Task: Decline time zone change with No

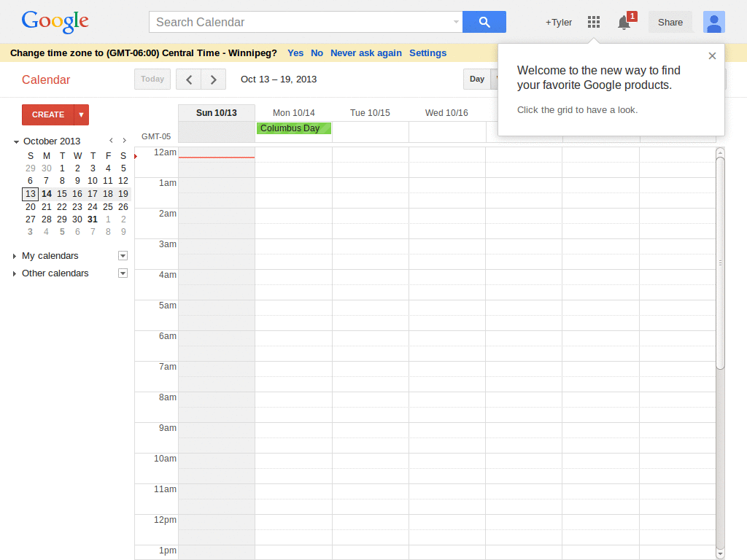Action: click(317, 52)
